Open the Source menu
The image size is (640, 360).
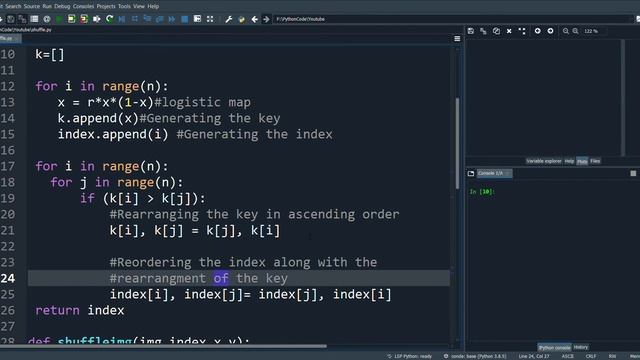[32, 6]
